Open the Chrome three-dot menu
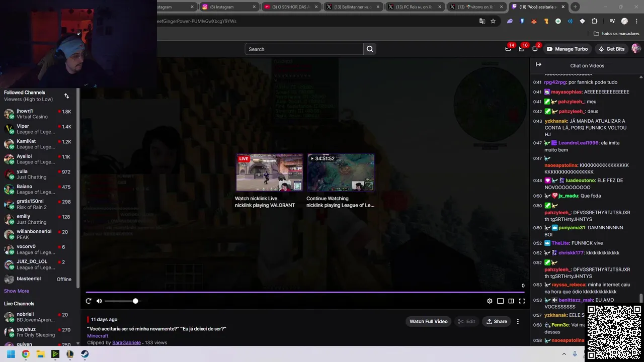The image size is (644, 362). point(636,21)
